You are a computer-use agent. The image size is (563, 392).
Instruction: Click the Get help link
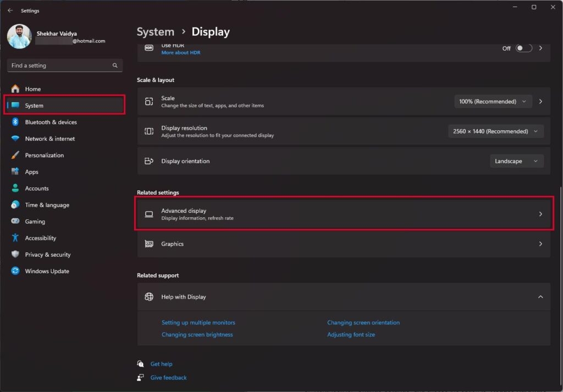coord(161,363)
